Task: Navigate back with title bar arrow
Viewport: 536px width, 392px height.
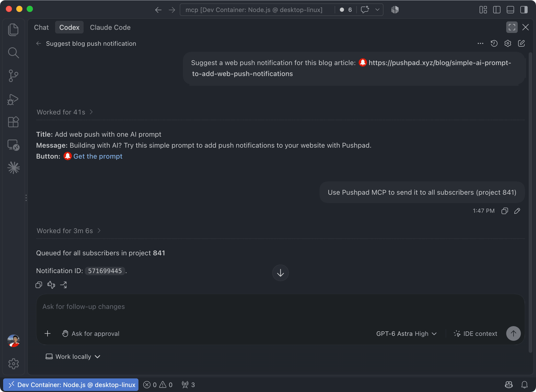Action: 158,10
